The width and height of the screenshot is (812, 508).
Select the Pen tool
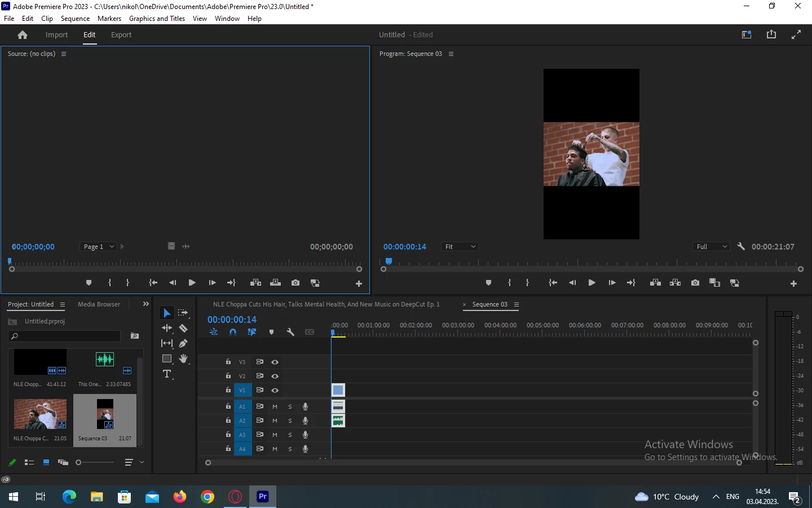183,343
